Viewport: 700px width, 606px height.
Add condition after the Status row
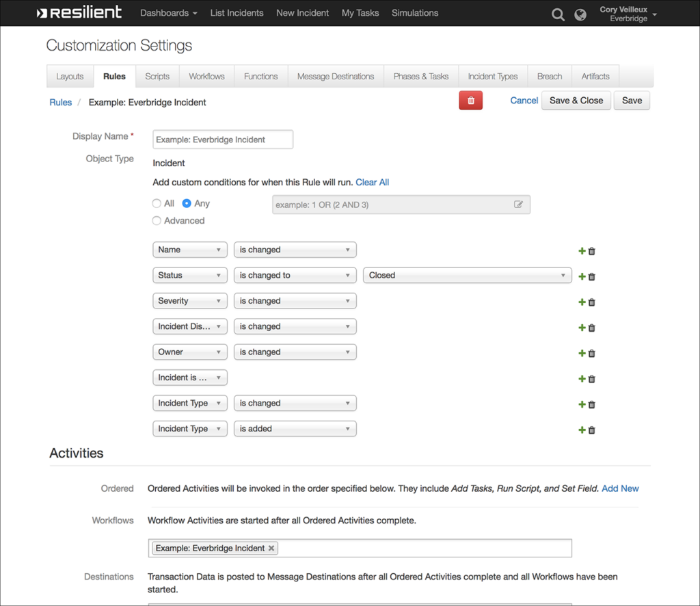[582, 276]
